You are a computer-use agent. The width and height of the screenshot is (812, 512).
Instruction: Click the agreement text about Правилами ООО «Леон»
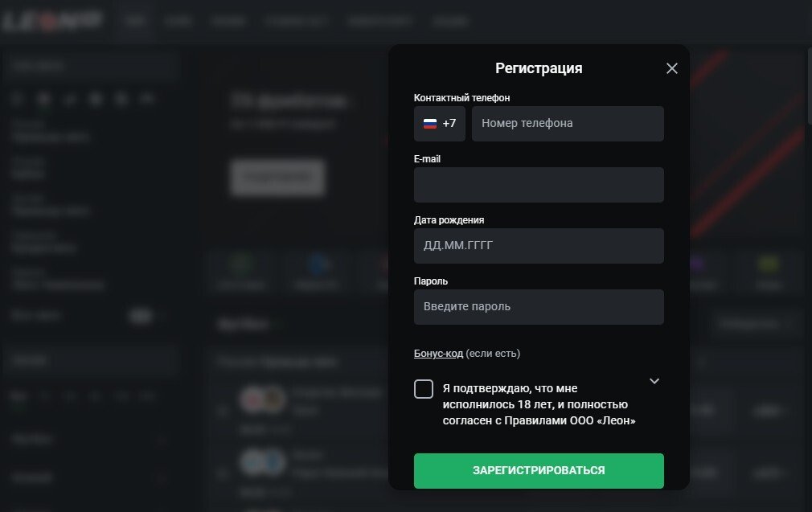(x=539, y=404)
